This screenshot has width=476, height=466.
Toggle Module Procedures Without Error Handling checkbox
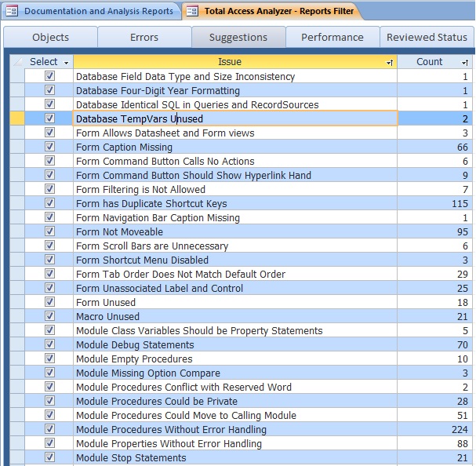pos(49,429)
